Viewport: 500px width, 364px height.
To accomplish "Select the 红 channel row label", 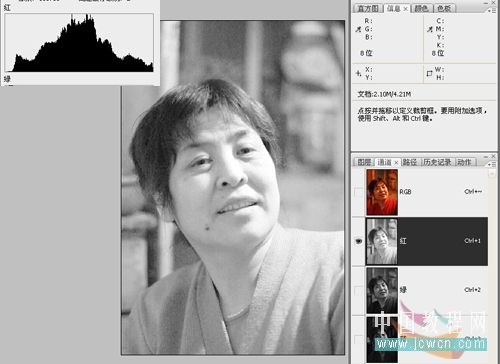I will click(403, 241).
